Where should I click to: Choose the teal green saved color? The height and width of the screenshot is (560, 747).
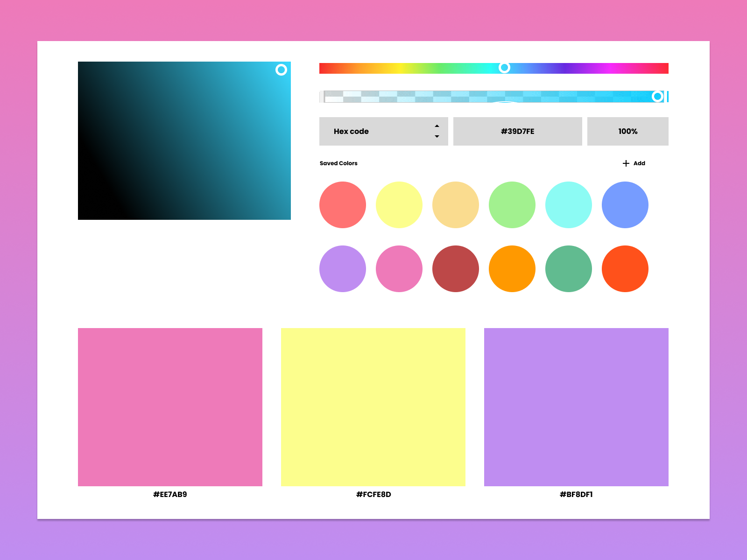click(568, 269)
